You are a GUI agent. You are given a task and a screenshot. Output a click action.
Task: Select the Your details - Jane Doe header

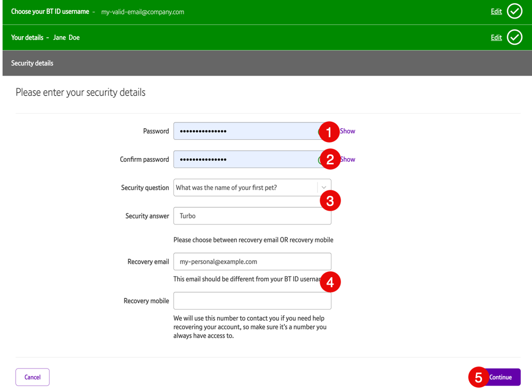click(267, 37)
